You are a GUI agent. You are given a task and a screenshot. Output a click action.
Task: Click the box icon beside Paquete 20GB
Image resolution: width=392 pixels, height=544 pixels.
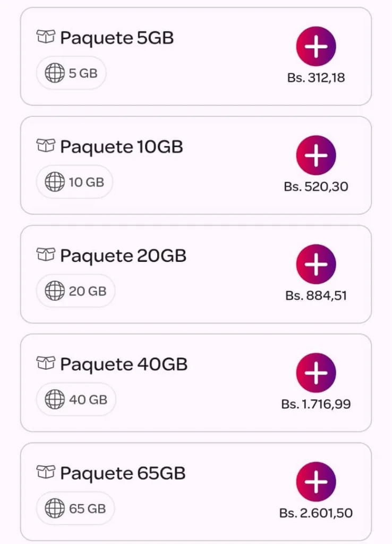point(46,254)
